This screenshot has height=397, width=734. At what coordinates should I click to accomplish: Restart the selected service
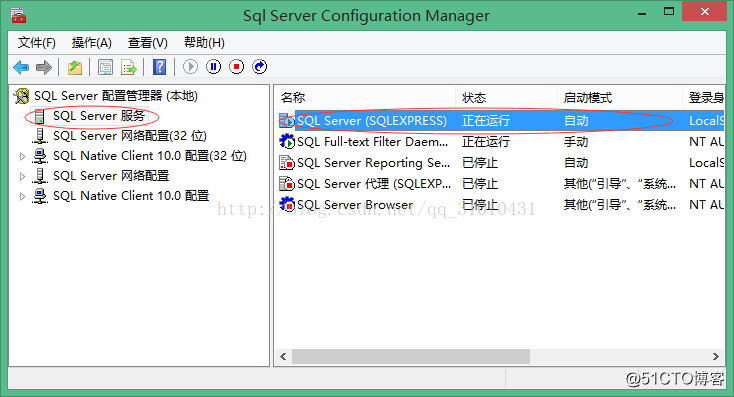point(259,67)
